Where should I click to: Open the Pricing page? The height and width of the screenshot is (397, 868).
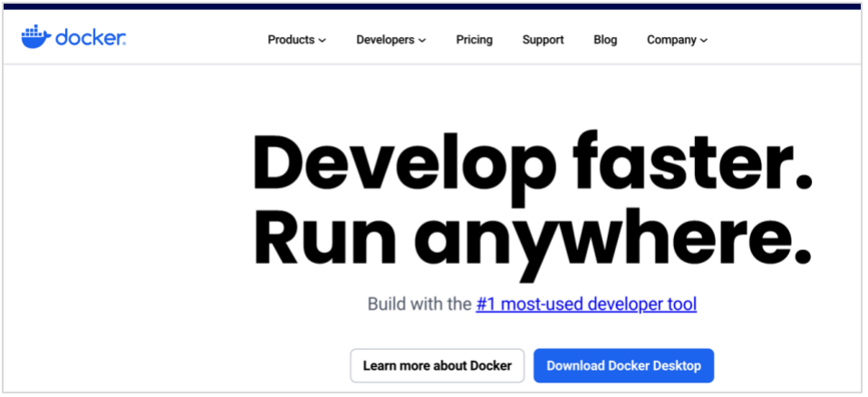[475, 40]
